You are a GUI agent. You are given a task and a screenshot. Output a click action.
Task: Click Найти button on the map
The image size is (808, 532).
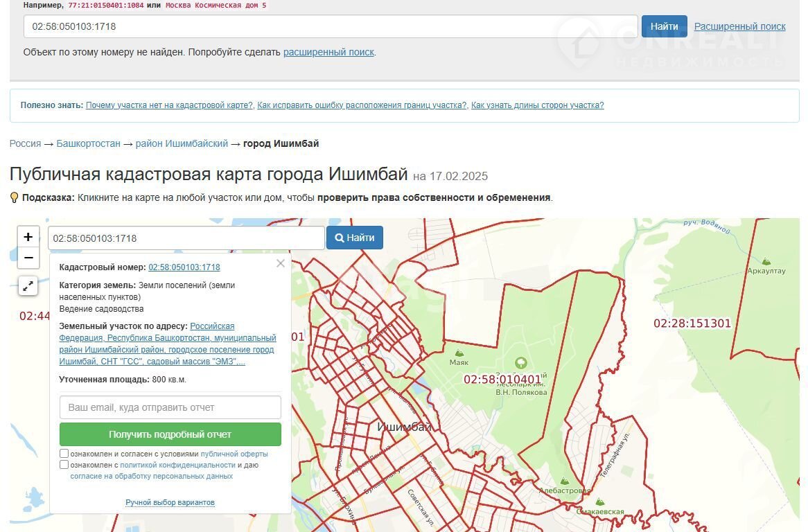tap(354, 238)
